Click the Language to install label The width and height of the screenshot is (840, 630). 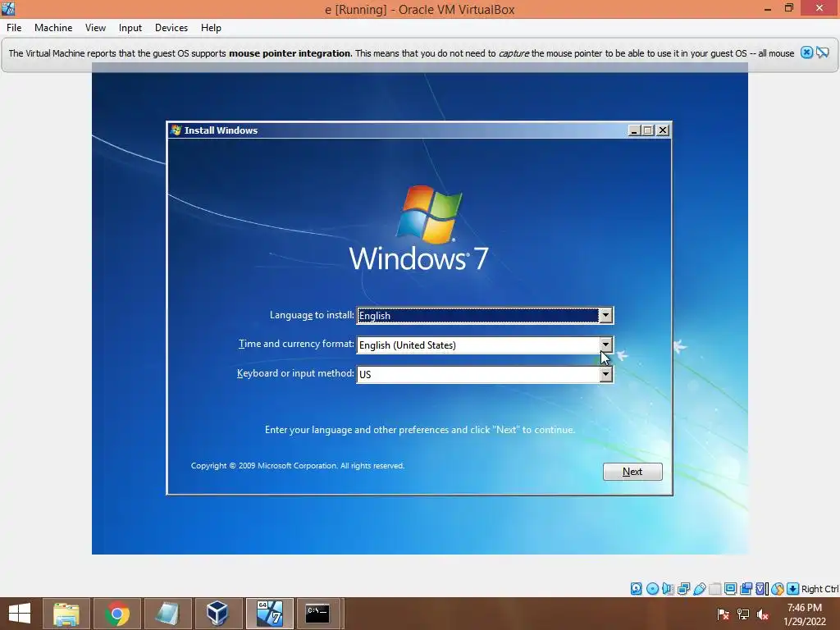[x=312, y=315]
